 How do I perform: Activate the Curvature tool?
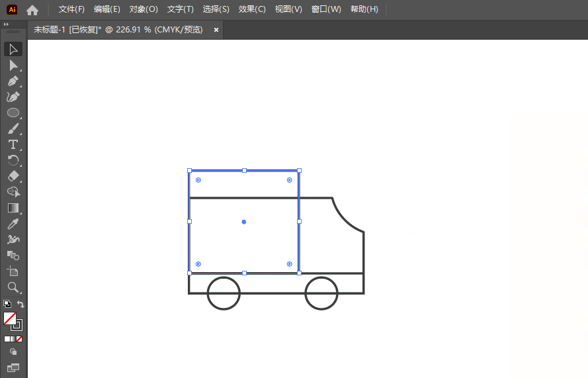pos(13,97)
